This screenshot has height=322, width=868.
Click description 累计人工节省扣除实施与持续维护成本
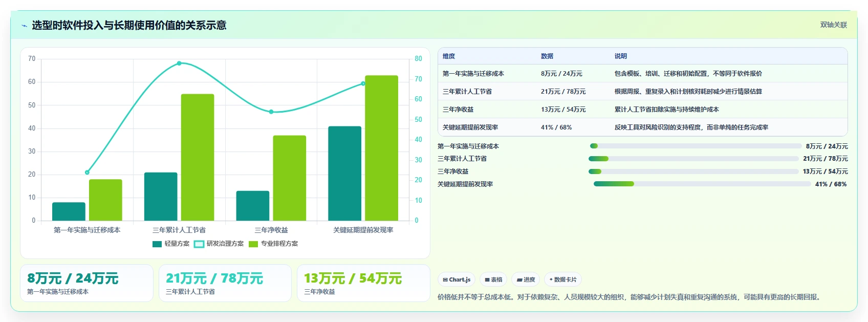pyautogui.click(x=667, y=110)
